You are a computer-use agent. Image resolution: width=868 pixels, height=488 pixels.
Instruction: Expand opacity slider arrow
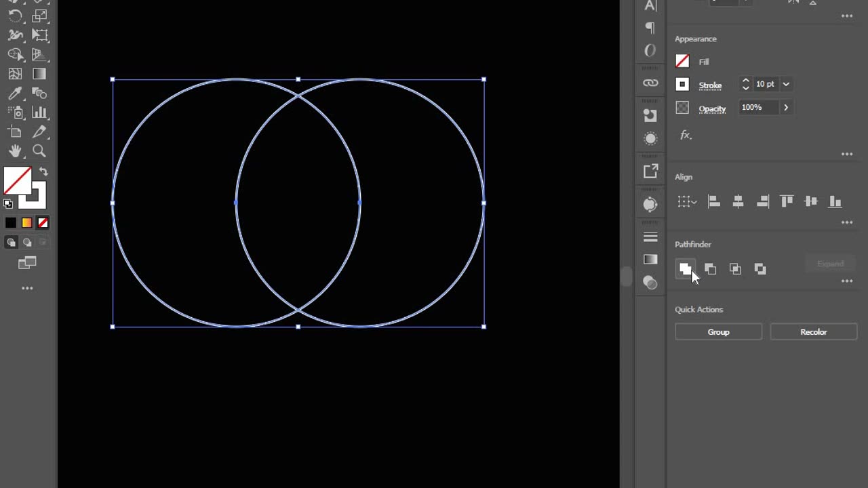(x=786, y=107)
